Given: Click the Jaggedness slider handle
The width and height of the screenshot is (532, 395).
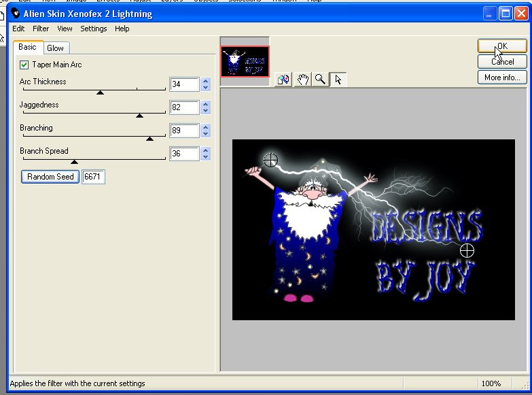Looking at the screenshot, I should (139, 116).
